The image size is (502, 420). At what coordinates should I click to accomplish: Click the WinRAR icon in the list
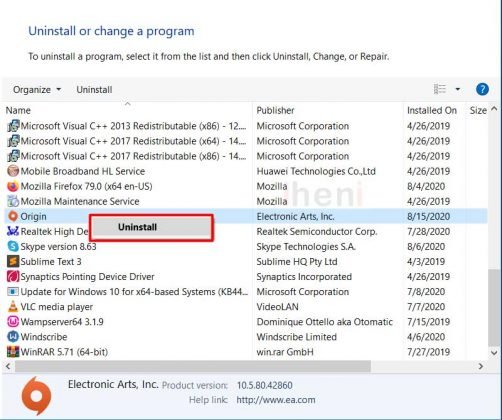click(13, 352)
